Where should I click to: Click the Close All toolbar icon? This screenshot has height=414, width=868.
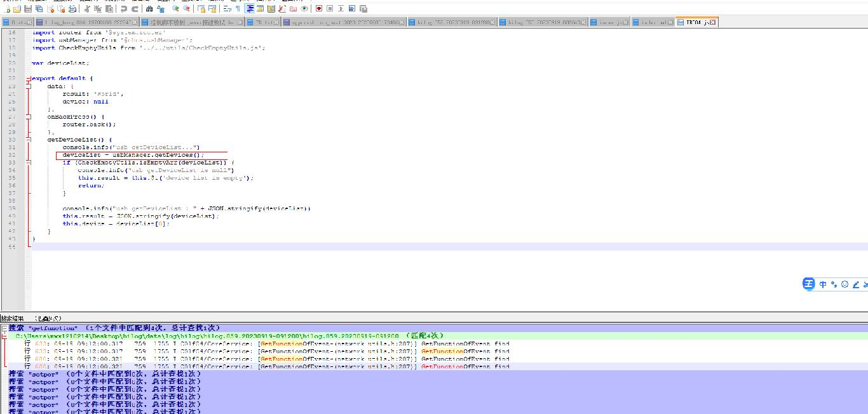pos(61,9)
